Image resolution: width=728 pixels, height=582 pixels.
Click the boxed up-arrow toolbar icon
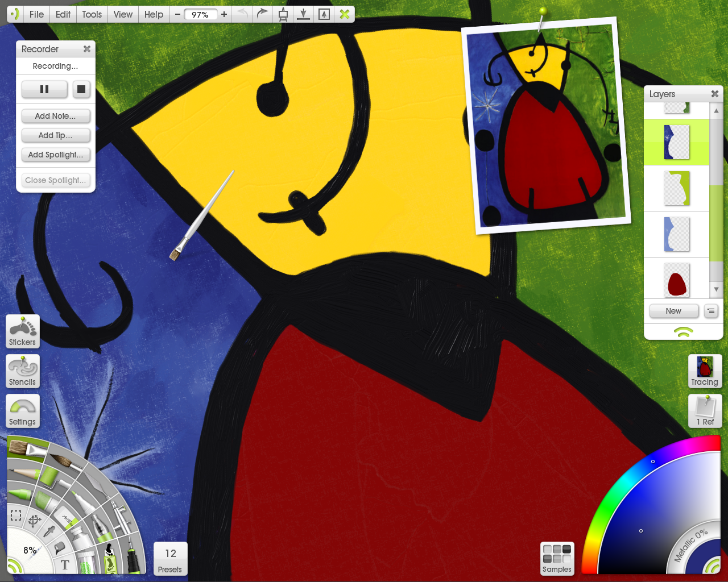pyautogui.click(x=324, y=14)
